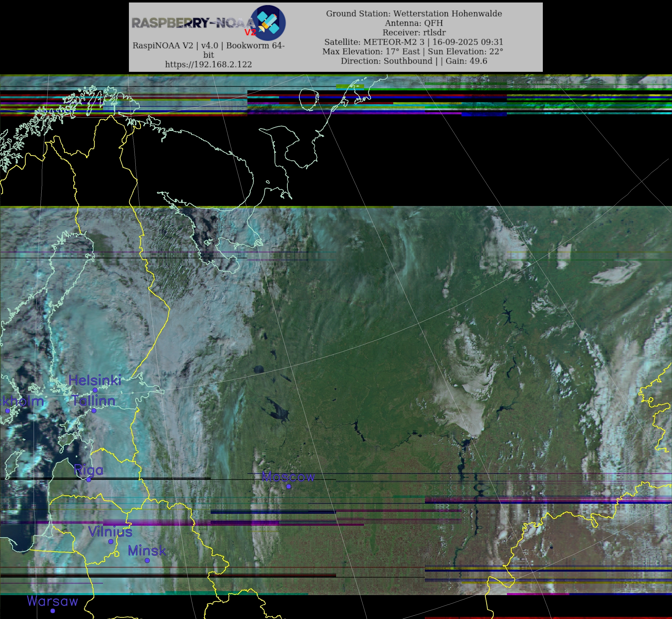Click the Warsaw city marker dot
Screen dimensions: 672x619
(53, 611)
